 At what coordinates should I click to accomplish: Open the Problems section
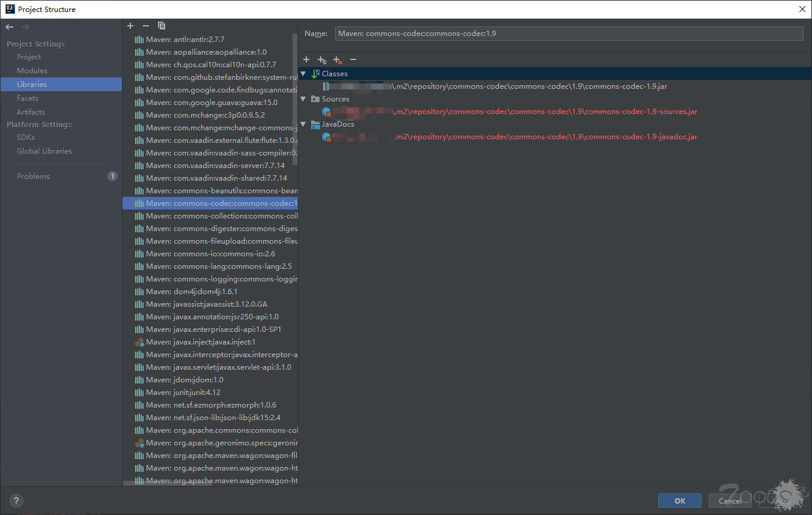(x=33, y=176)
